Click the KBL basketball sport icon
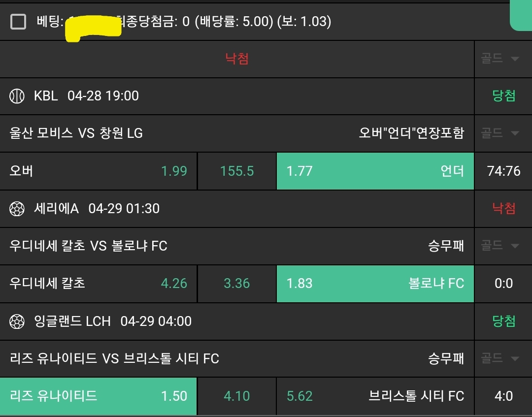The height and width of the screenshot is (417, 532). point(17,96)
